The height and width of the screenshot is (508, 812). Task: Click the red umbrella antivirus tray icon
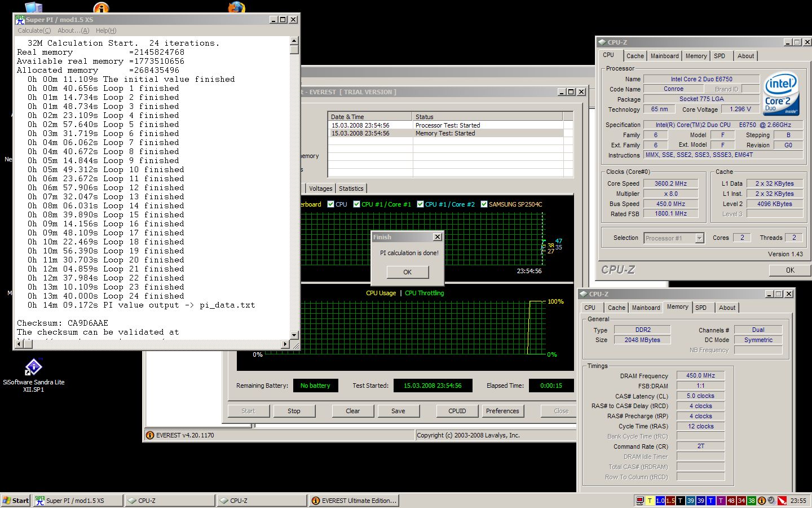(782, 501)
